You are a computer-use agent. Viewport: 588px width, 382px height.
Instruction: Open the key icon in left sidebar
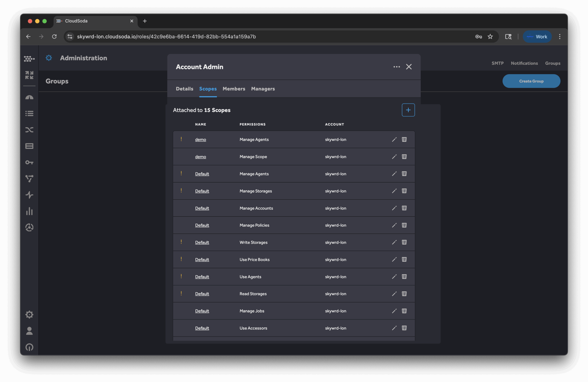tap(29, 162)
